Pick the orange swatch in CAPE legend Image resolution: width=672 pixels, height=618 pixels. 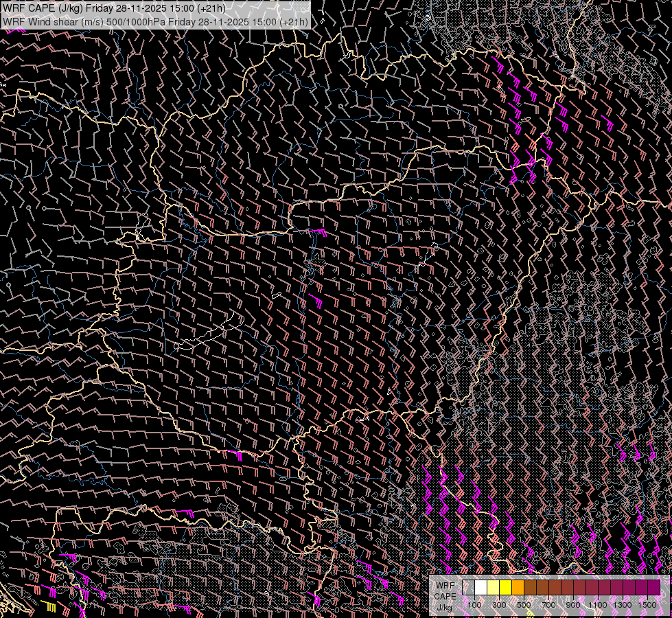[x=518, y=588]
